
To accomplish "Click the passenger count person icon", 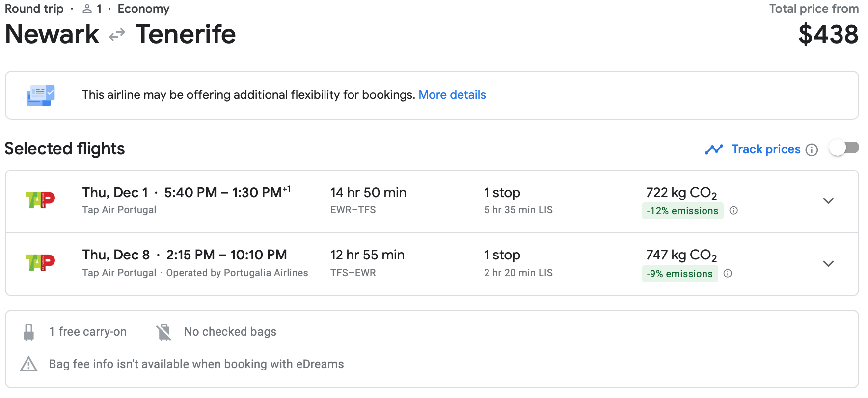I will tap(87, 9).
